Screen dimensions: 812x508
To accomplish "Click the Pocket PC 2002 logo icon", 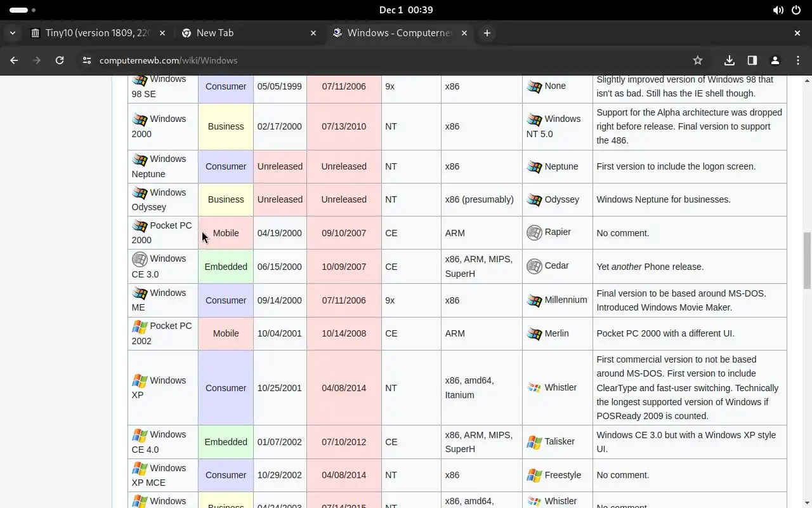I will click(x=140, y=326).
